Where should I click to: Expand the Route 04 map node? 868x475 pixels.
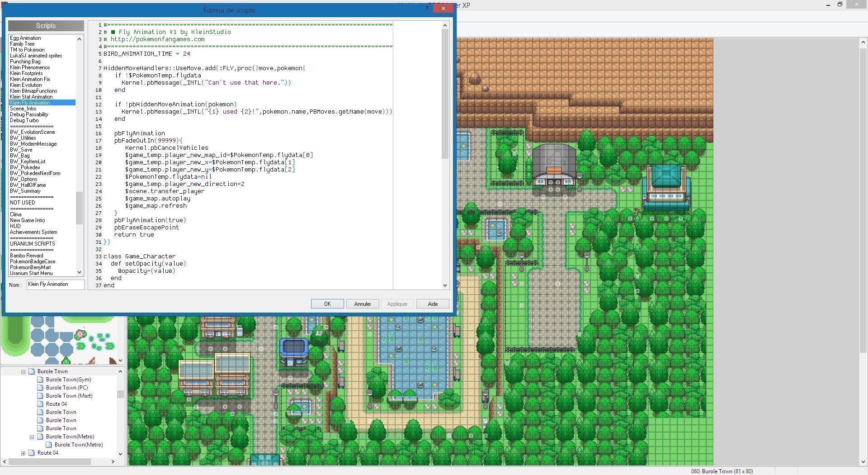tap(23, 453)
